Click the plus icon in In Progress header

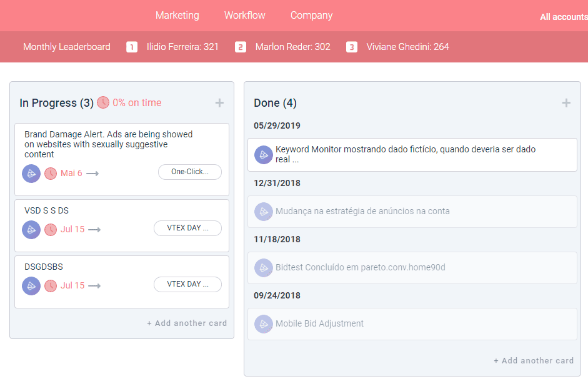click(219, 103)
